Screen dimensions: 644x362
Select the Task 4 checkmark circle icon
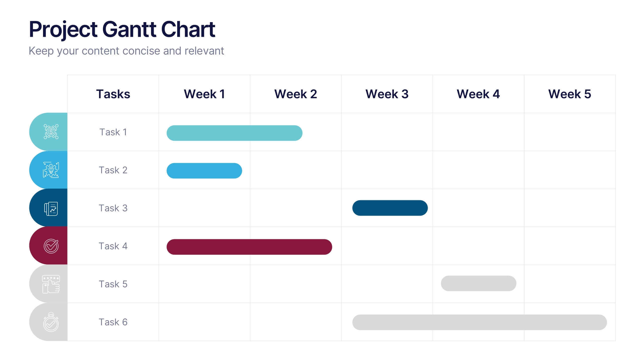click(x=51, y=246)
